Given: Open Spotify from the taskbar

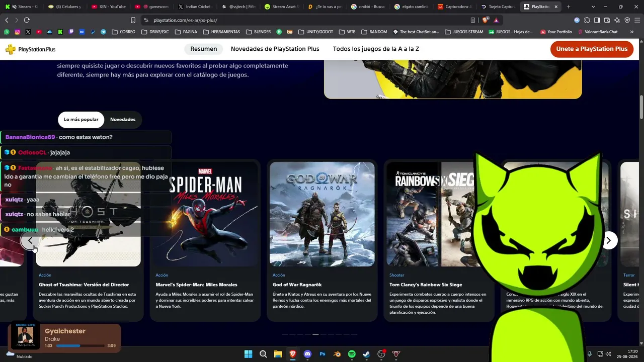Looking at the screenshot, I should tap(352, 354).
